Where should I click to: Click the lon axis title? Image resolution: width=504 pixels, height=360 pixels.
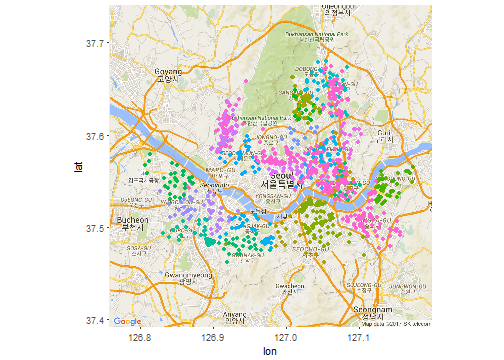pos(270,351)
